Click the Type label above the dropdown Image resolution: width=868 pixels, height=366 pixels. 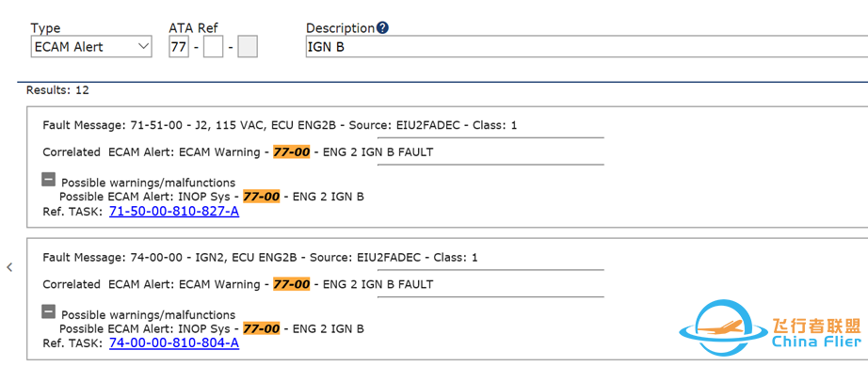click(45, 29)
